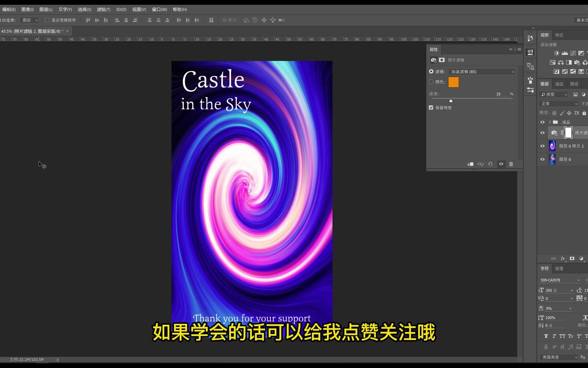Viewport: 588px width, 368px height.
Task: Open the 滤镜 menu
Action: click(103, 9)
